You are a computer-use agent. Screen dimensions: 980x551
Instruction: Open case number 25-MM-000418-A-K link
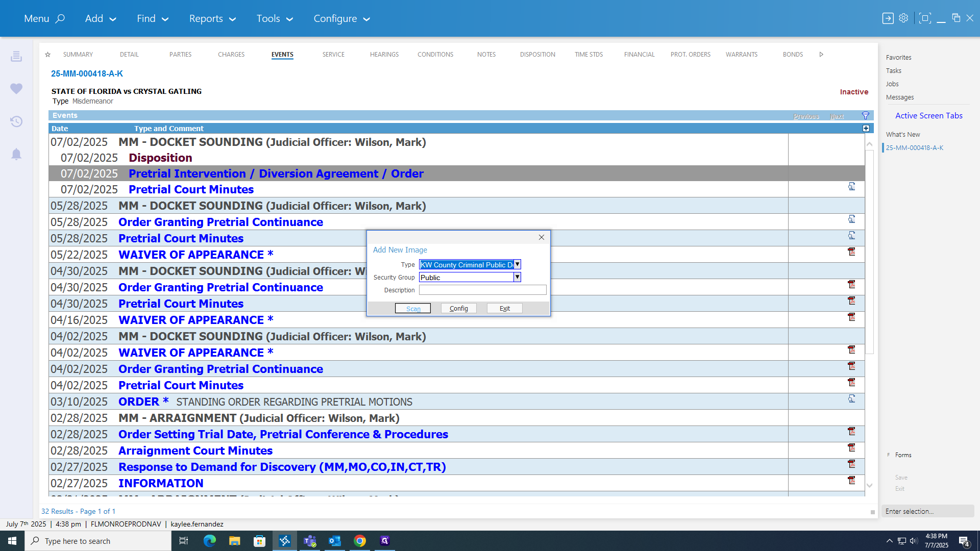[x=87, y=74]
